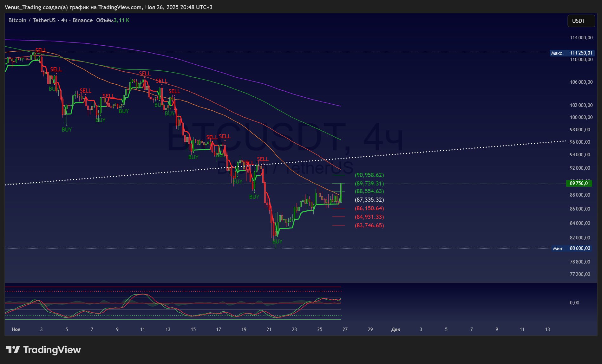The height and width of the screenshot is (364, 602).
Task: Click the Ноя month label on time axis
Action: pos(16,329)
